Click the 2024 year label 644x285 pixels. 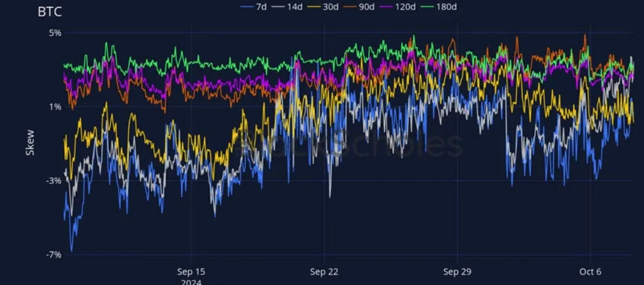(191, 282)
